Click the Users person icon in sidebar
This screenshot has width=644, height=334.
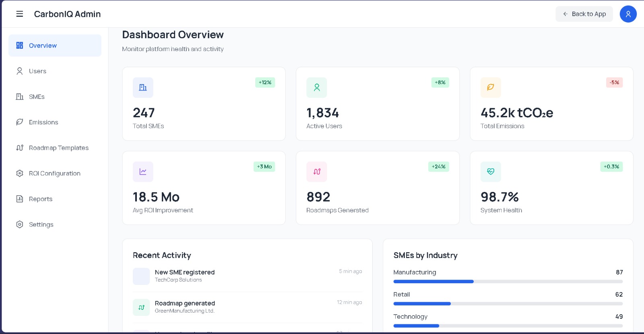pyautogui.click(x=19, y=71)
